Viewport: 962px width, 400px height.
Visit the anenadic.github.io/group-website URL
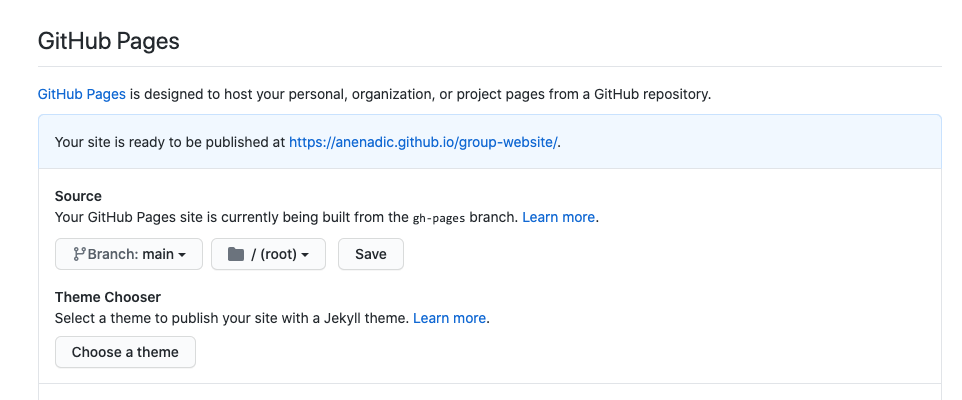(423, 142)
